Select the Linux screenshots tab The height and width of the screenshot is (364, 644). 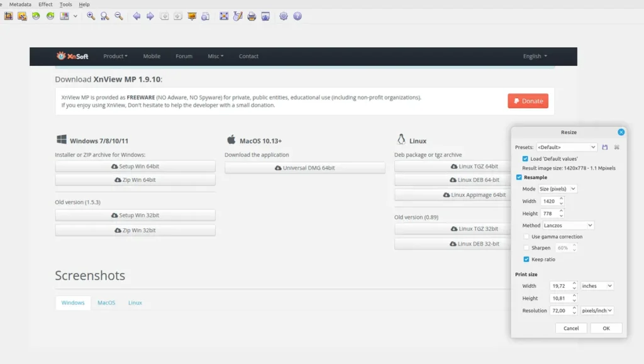tap(135, 302)
